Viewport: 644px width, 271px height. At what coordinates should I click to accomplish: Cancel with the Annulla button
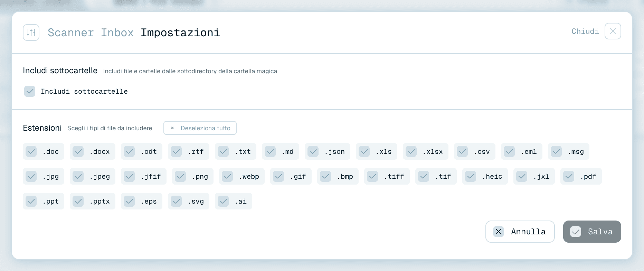520,232
